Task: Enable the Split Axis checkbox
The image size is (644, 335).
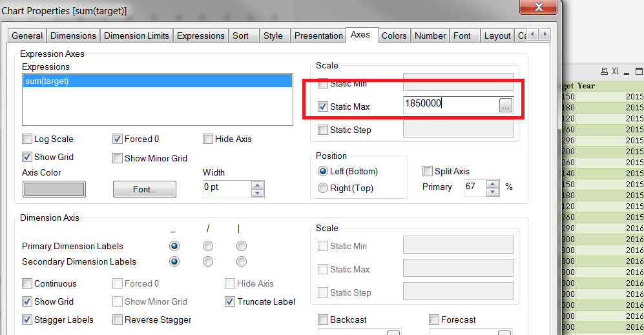Action: [x=428, y=171]
